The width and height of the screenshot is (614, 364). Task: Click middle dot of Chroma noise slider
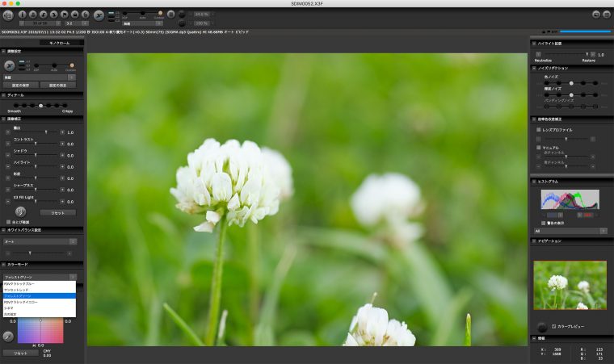pos(571,83)
